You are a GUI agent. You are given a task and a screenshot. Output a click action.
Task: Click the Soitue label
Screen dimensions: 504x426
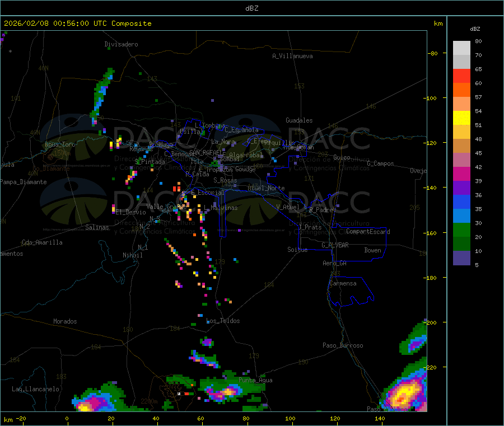(x=297, y=250)
